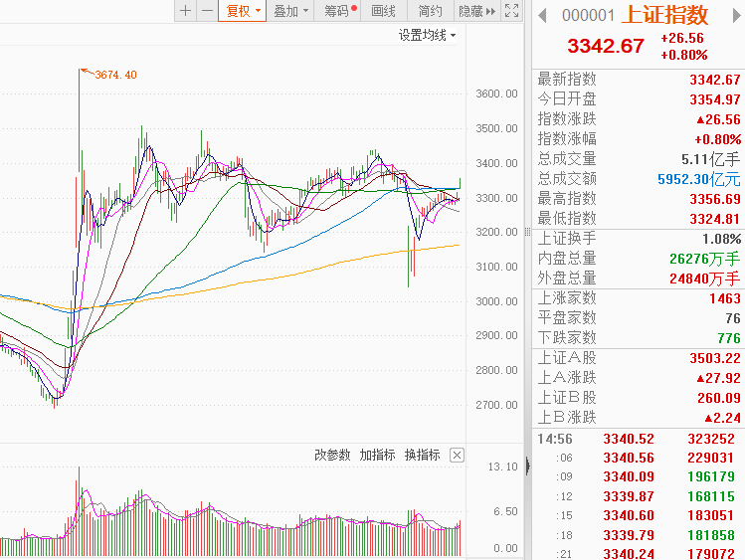
Task: Click the 3674.40 peak price marker
Action: pyautogui.click(x=114, y=75)
